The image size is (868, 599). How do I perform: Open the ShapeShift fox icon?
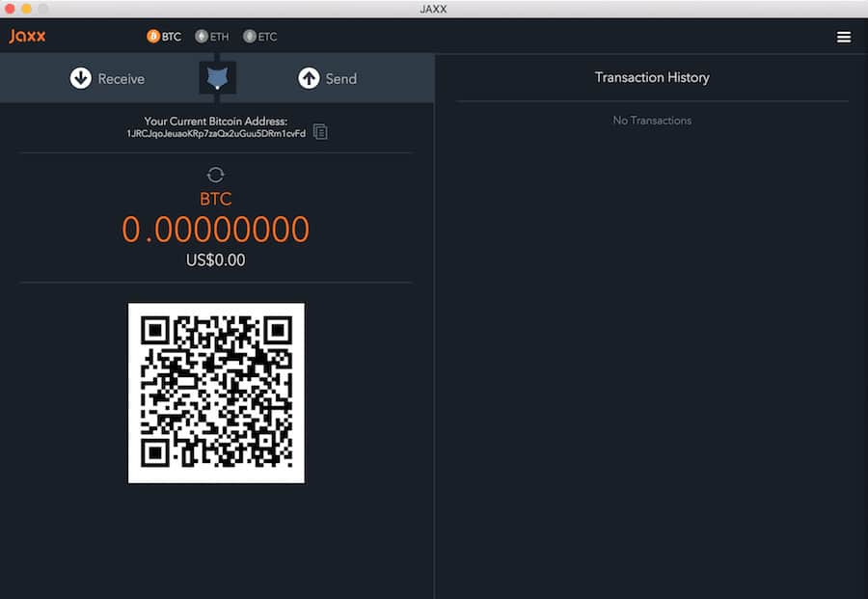[x=218, y=77]
